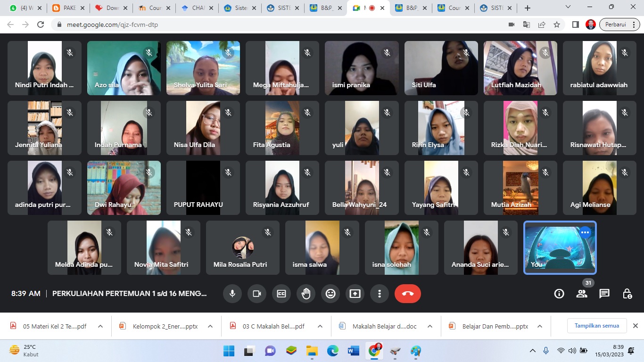
Task: Toggle the camera on or off
Action: pyautogui.click(x=257, y=294)
